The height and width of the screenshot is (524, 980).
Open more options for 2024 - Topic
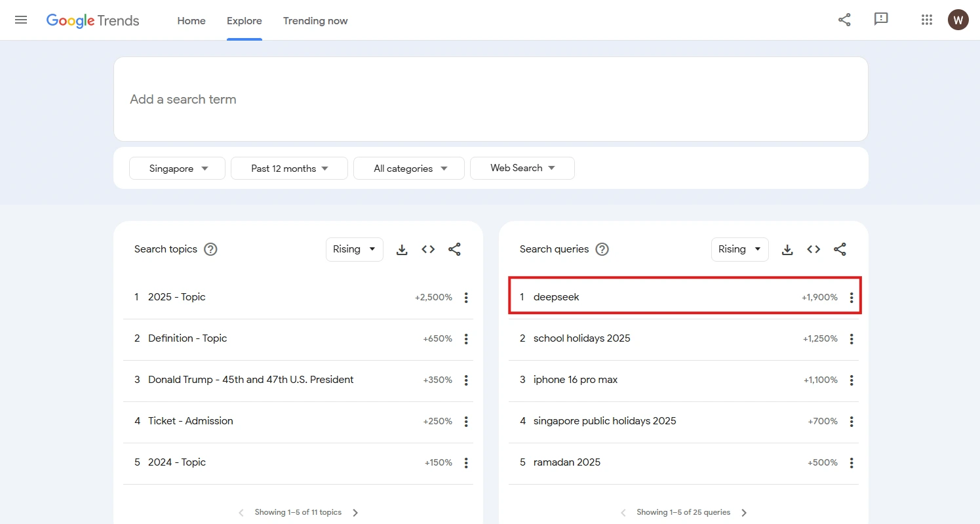pos(466,463)
